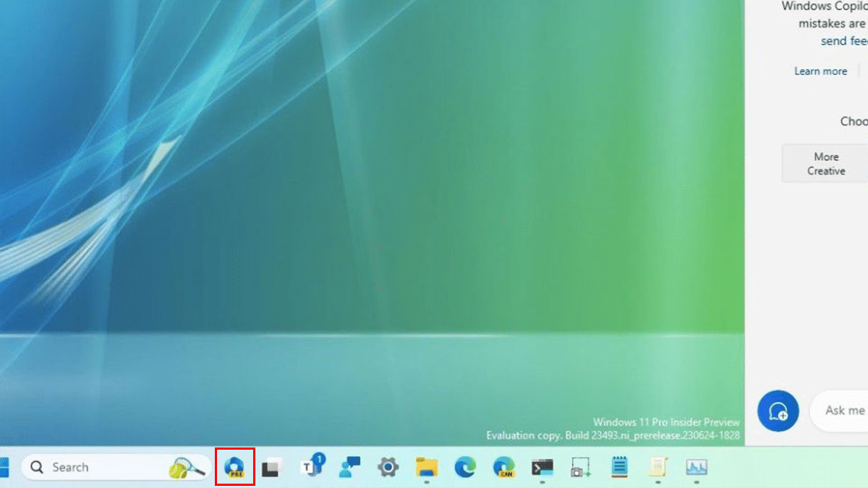Open Terminal from the taskbar
This screenshot has width=868, height=488.
pos(542,467)
